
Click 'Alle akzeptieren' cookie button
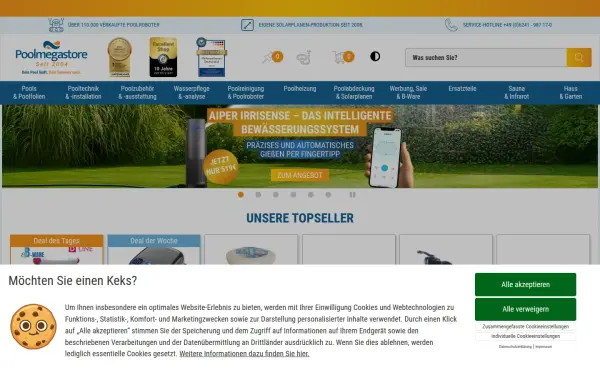click(525, 284)
